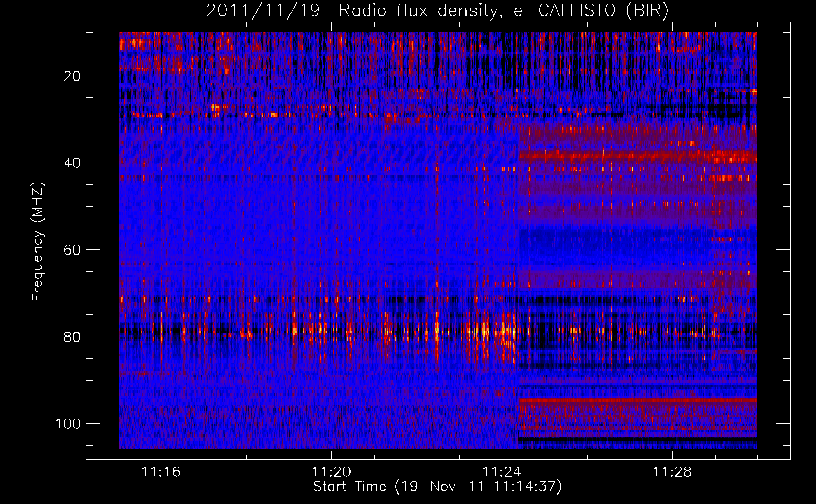
Task: Click the 'Frequency (MHZ)' axis label
Action: pos(38,242)
